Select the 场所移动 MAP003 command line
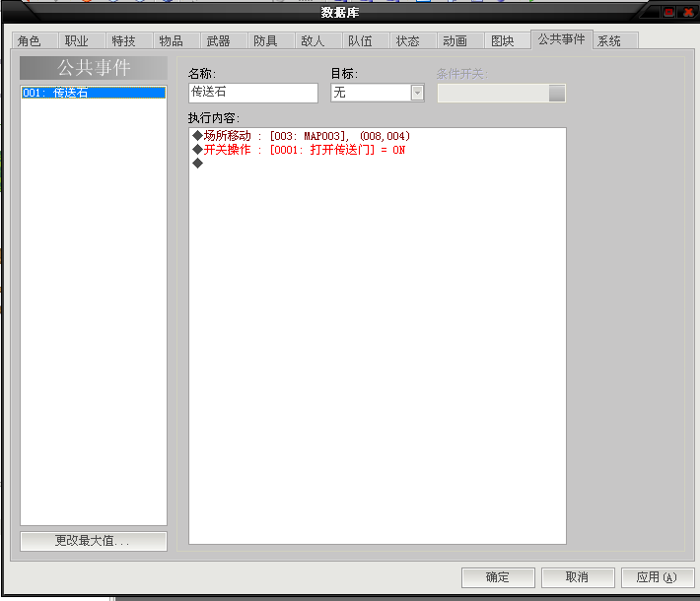 (x=302, y=136)
